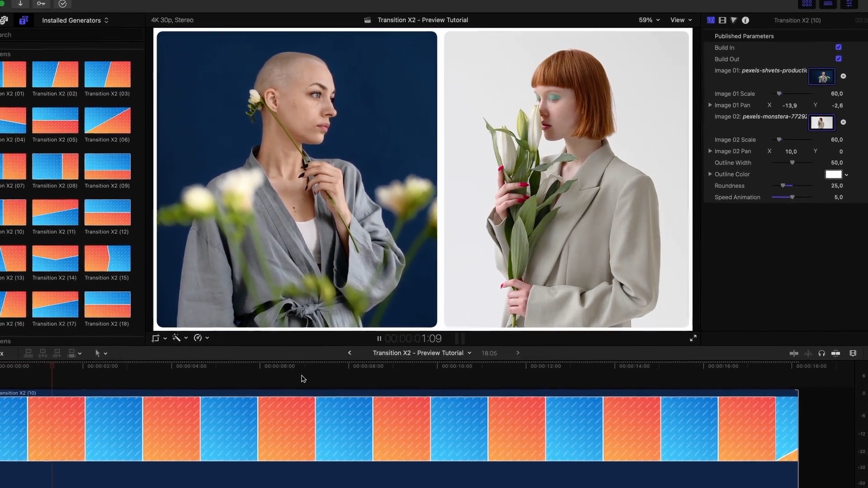Uncheck the Build Out checkbox
This screenshot has width=868, height=488.
pos(839,59)
